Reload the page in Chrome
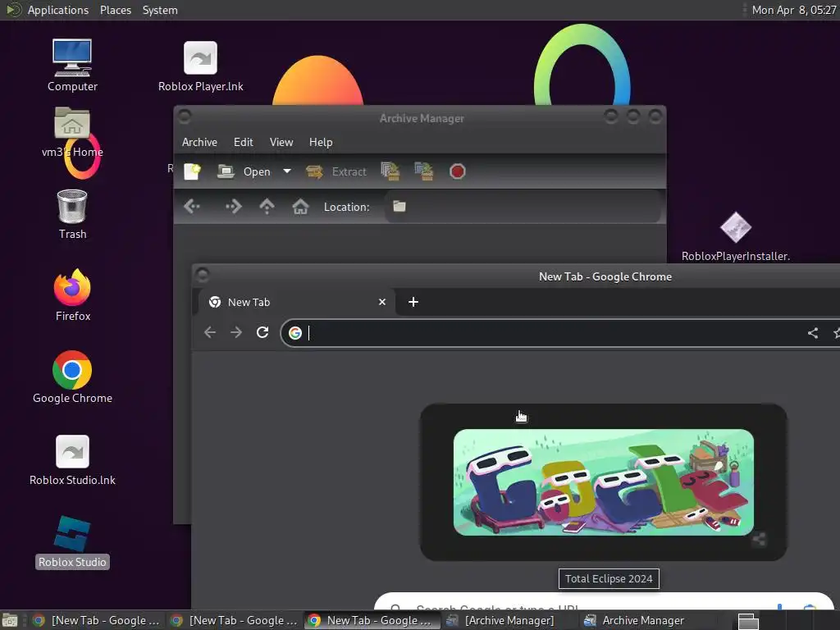The height and width of the screenshot is (630, 840). pos(262,333)
